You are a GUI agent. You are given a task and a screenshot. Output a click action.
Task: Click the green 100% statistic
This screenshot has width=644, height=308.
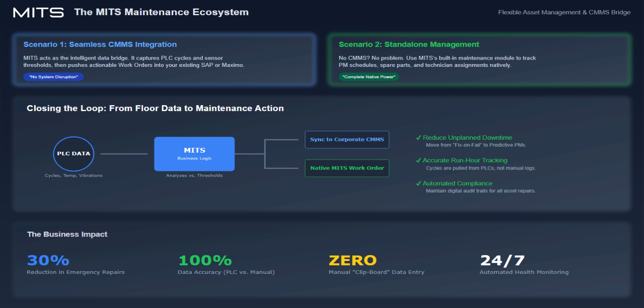pos(205,261)
